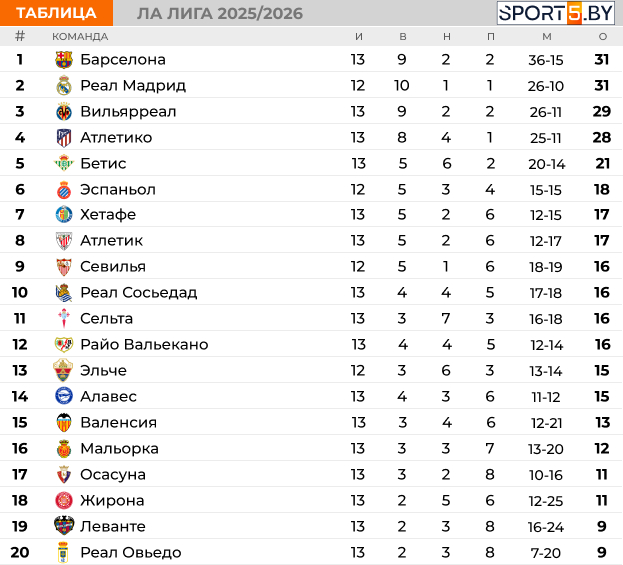
Task: Select the ЛА ЛИГА 2025/2026 header tab
Action: click(x=219, y=13)
